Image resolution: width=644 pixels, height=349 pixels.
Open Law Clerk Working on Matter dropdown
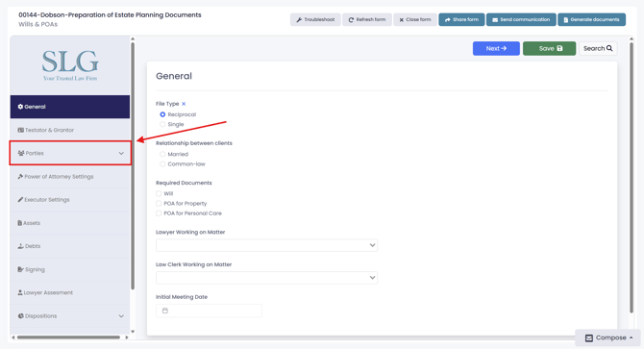tap(266, 278)
